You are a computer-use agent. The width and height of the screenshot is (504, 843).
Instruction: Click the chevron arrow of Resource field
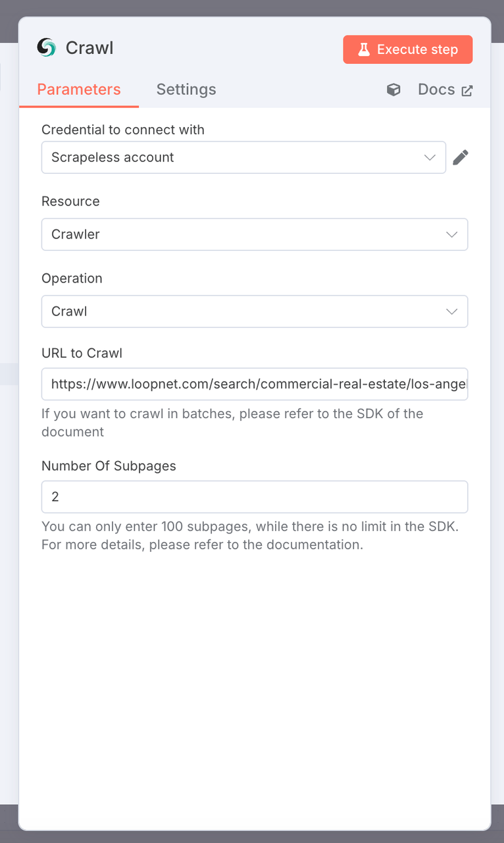point(451,234)
